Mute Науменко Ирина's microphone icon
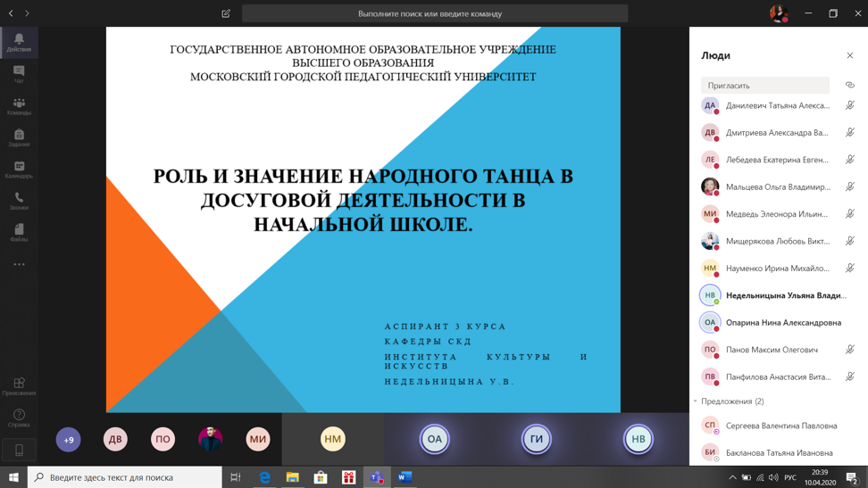868x488 pixels. (850, 268)
